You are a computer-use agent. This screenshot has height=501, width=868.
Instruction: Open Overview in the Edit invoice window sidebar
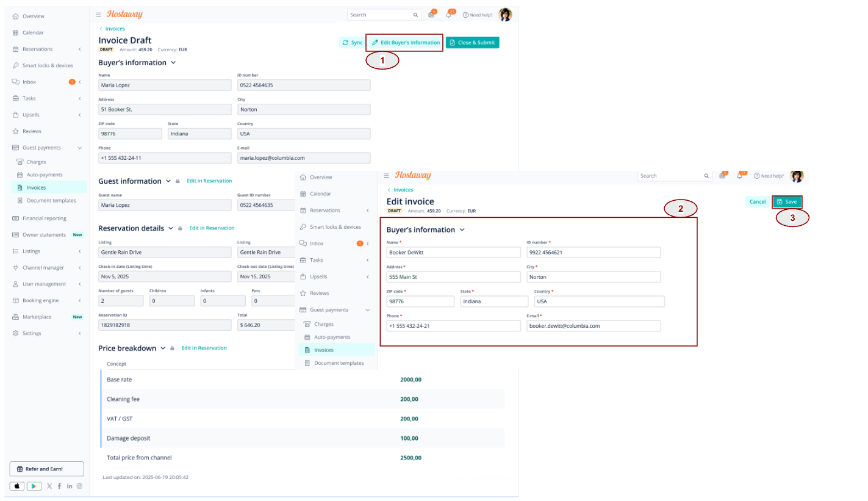(321, 177)
